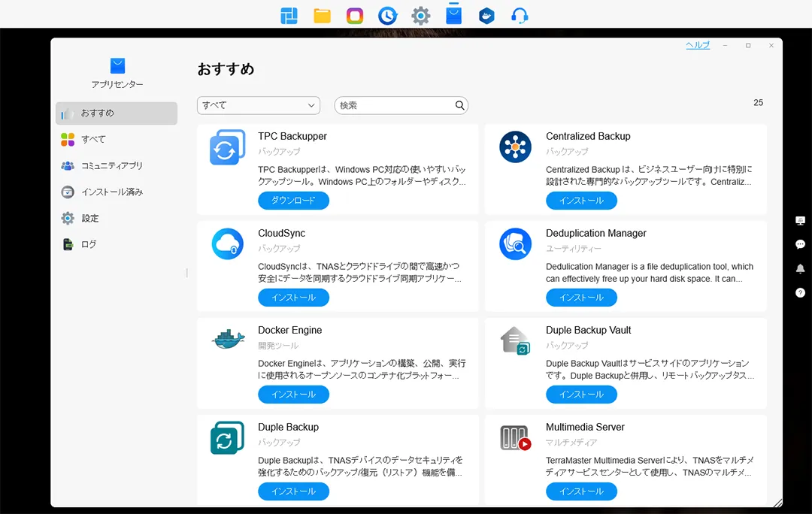Click the sidebar collapse handle

(x=186, y=273)
